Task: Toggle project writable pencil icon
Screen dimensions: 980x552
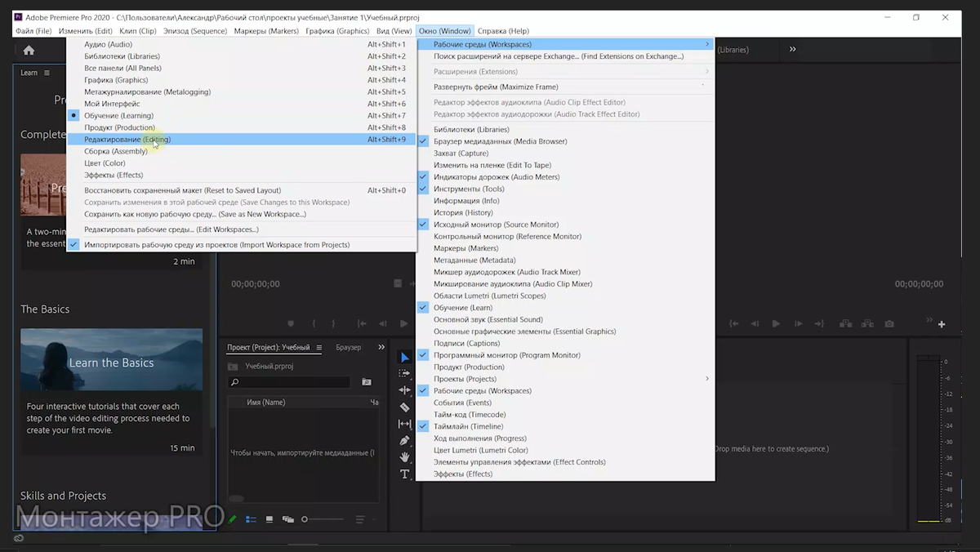Action: point(233,519)
